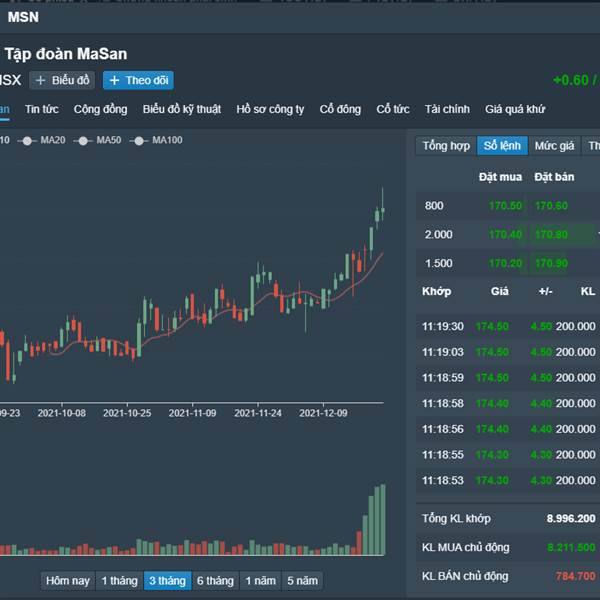Click the Theo dõi follow button
The height and width of the screenshot is (600, 600).
coord(138,80)
